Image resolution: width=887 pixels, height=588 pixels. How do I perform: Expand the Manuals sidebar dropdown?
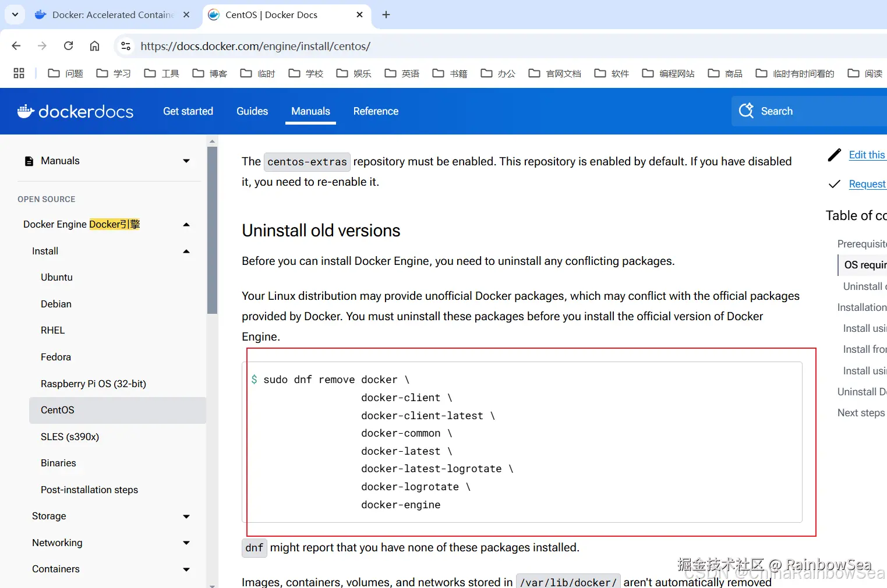(x=186, y=161)
